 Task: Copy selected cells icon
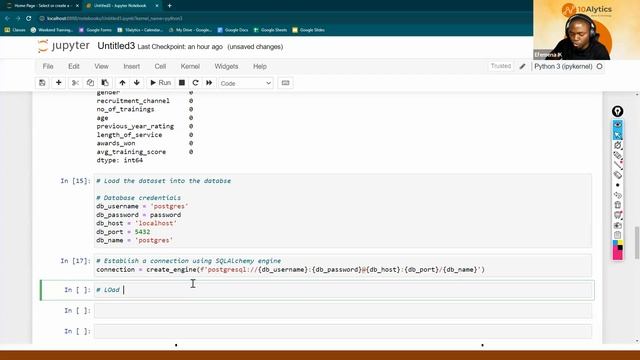point(90,83)
